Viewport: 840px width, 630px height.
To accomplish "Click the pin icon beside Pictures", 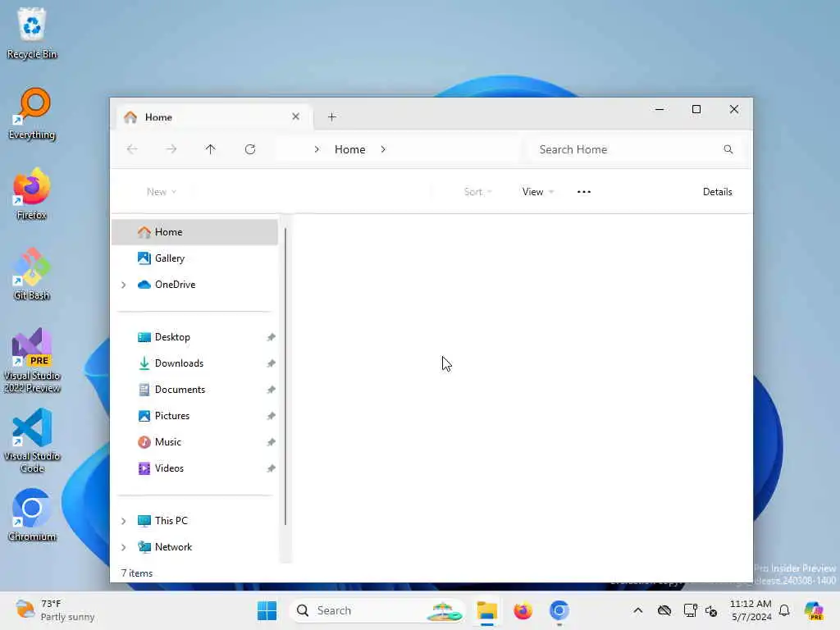I will point(271,416).
